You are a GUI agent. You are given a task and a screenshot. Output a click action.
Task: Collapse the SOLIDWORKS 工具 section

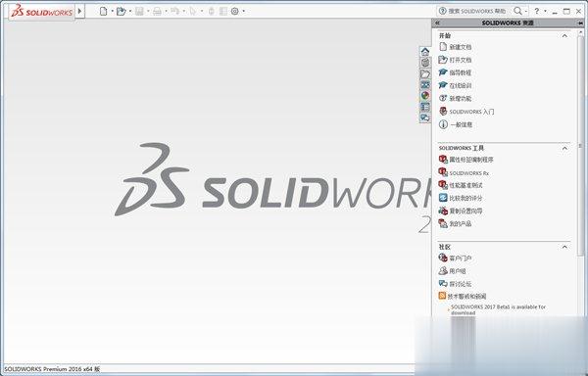pyautogui.click(x=564, y=148)
